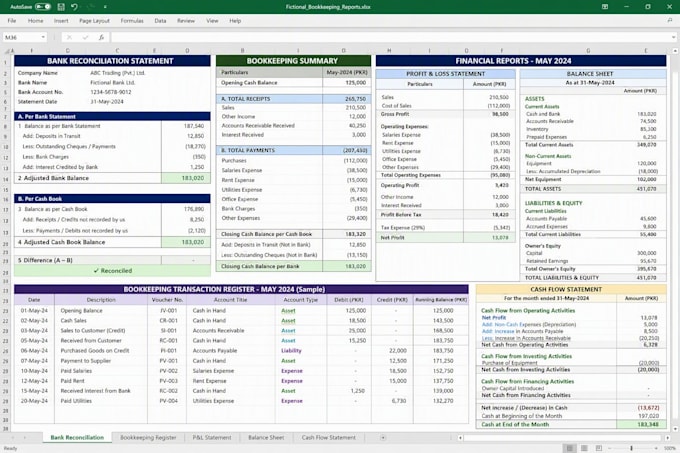Image resolution: width=680 pixels, height=453 pixels.
Task: Select Page Break Preview icon in status bar
Action: point(599,448)
